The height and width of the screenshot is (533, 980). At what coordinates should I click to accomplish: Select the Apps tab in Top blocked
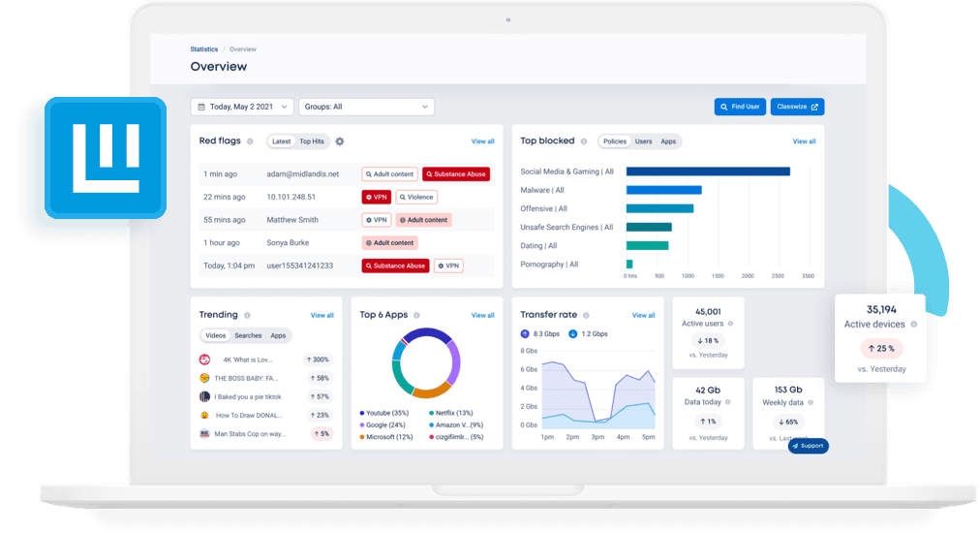click(668, 141)
